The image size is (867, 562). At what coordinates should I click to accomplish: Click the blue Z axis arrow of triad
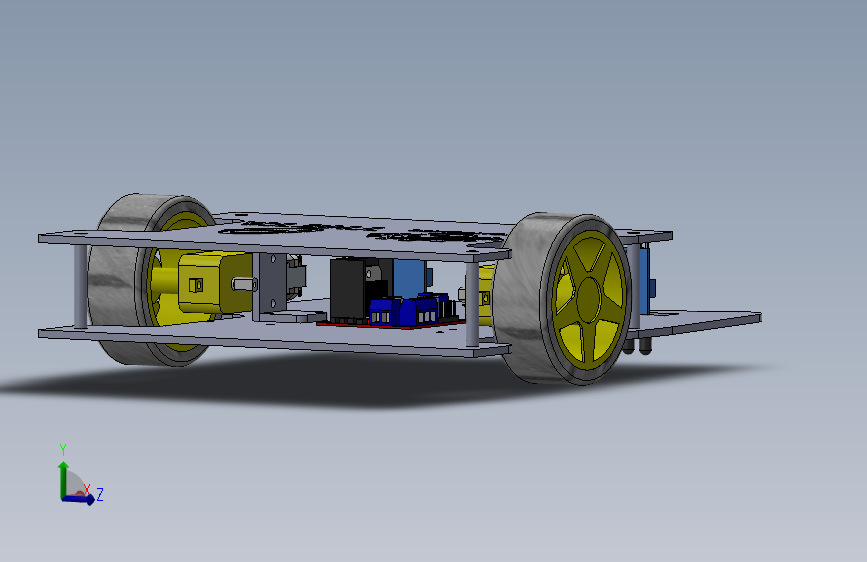coord(79,499)
